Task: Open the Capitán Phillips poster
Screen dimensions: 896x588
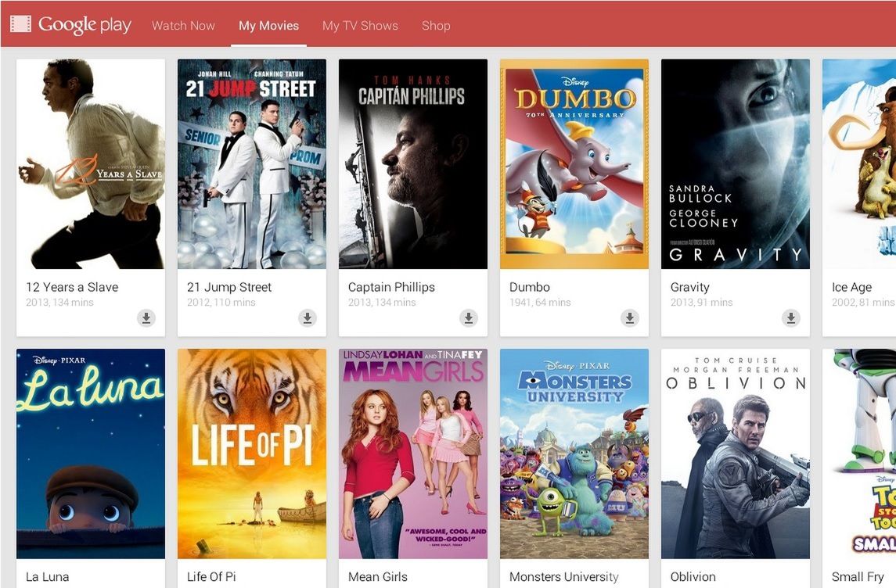Action: 413,164
